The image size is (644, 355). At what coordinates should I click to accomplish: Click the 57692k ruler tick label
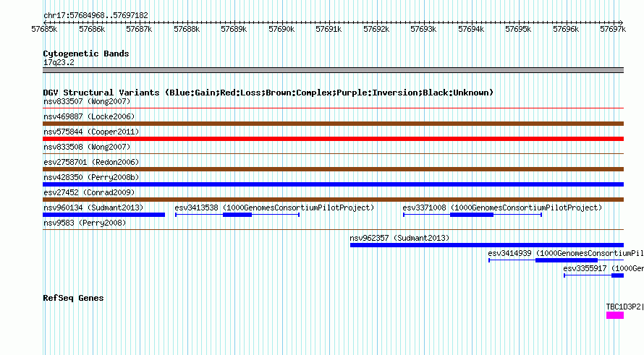point(376,29)
